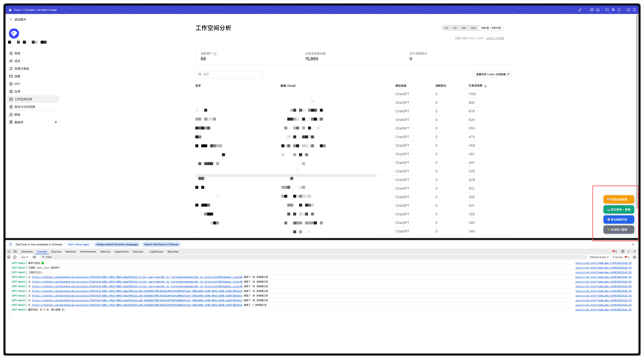644x359 pixels.
Task: Open 应用 apps page
Action: 33,92
